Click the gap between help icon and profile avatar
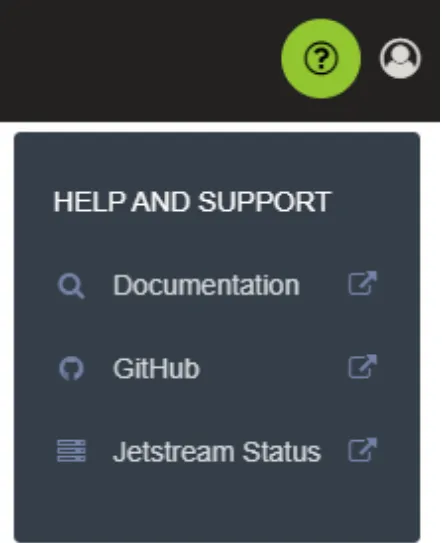The width and height of the screenshot is (442, 543). [370, 58]
